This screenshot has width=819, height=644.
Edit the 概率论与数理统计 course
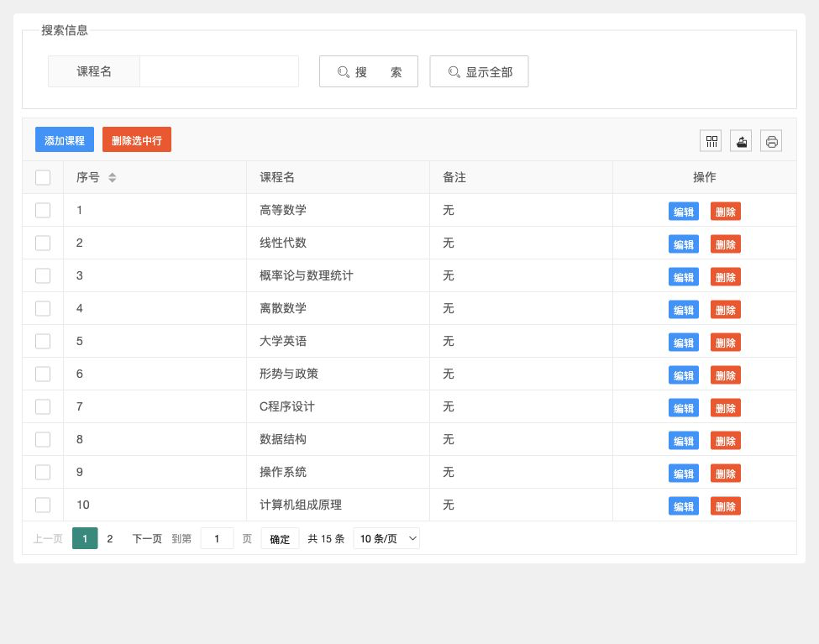(x=684, y=277)
